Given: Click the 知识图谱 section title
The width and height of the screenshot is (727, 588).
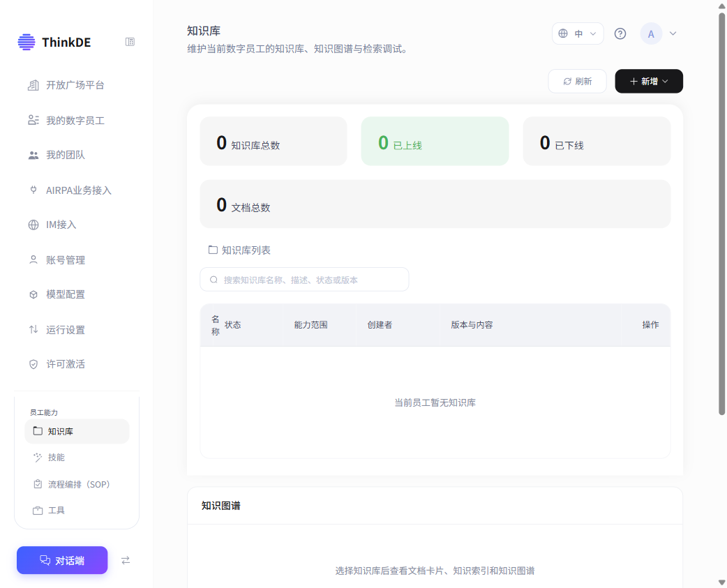Looking at the screenshot, I should click(x=221, y=506).
